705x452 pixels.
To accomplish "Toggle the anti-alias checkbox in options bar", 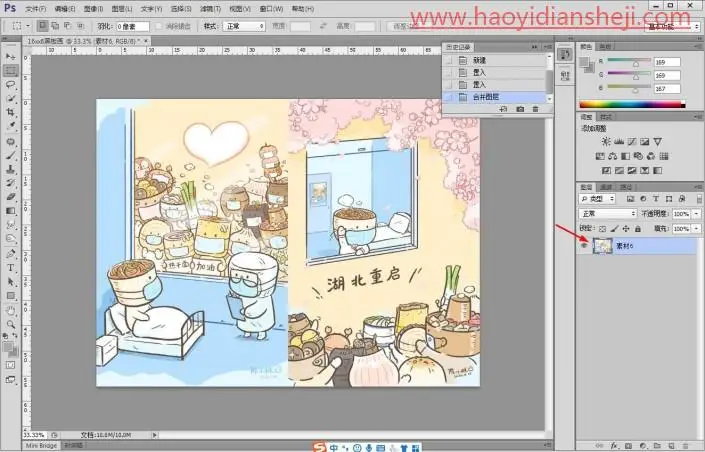I will click(159, 27).
